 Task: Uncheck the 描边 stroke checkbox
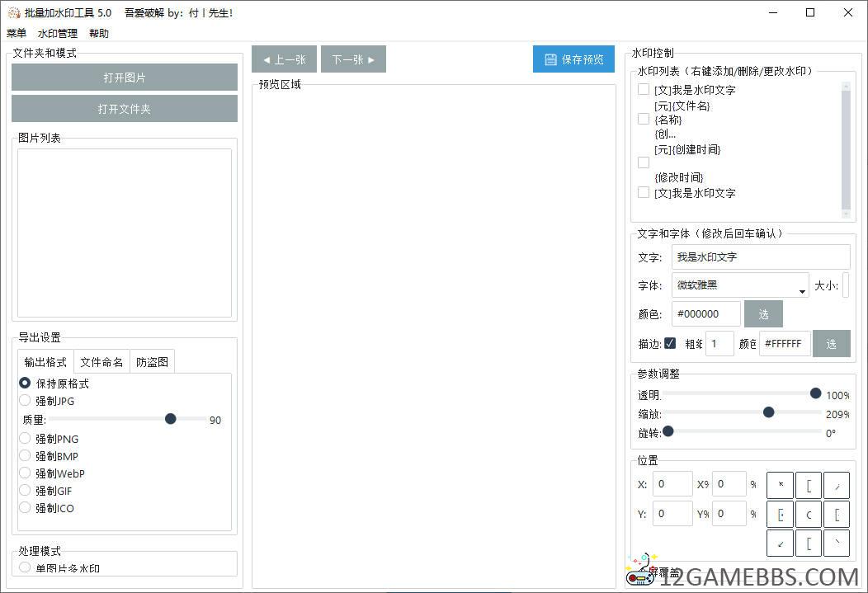(x=670, y=343)
